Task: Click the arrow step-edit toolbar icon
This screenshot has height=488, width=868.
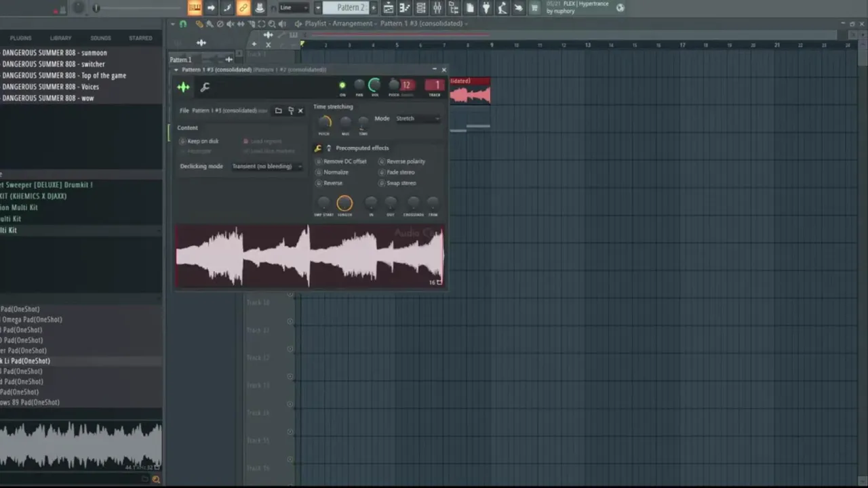Action: (211, 7)
